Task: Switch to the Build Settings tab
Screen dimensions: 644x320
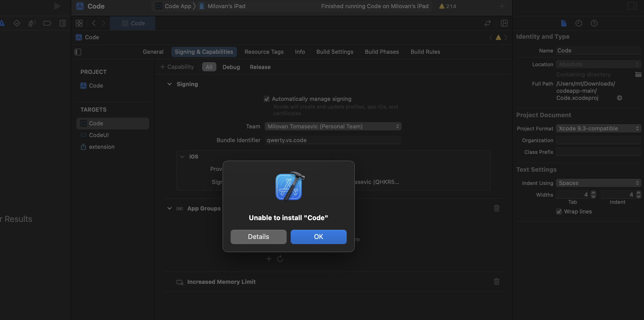Action: pos(335,52)
